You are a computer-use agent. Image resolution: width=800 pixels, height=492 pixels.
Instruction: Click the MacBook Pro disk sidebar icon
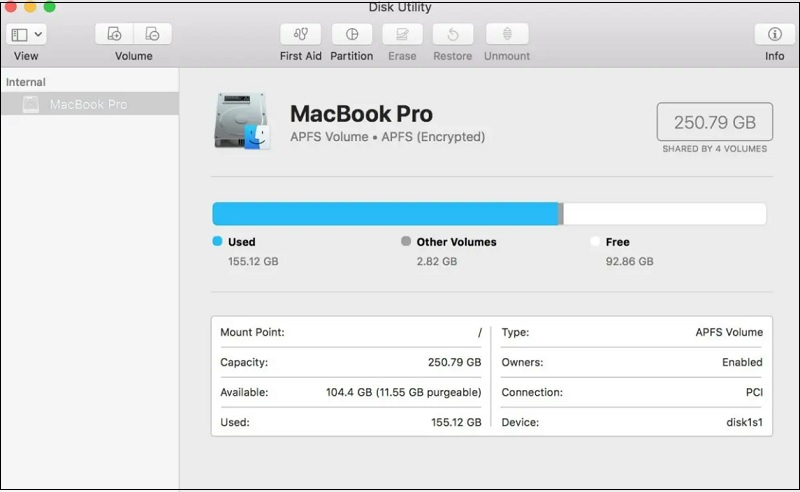pos(31,105)
